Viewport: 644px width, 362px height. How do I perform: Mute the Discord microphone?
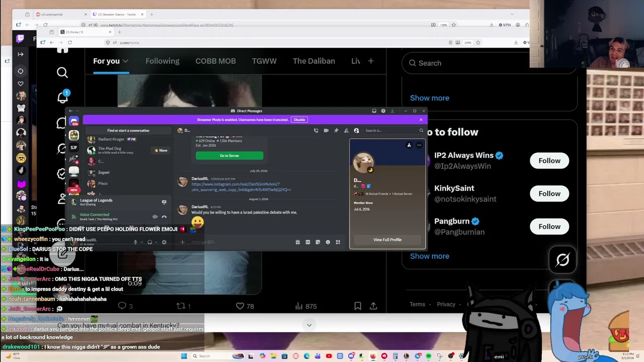(135, 242)
